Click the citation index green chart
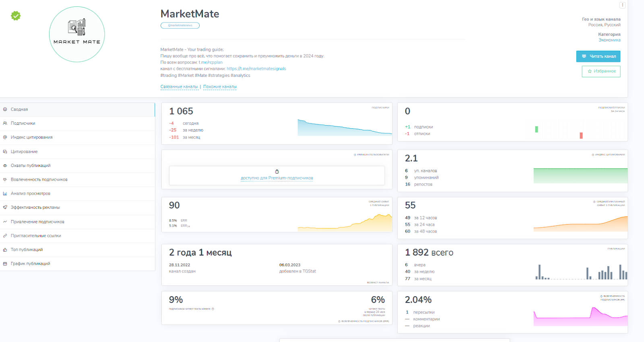 pos(580,176)
